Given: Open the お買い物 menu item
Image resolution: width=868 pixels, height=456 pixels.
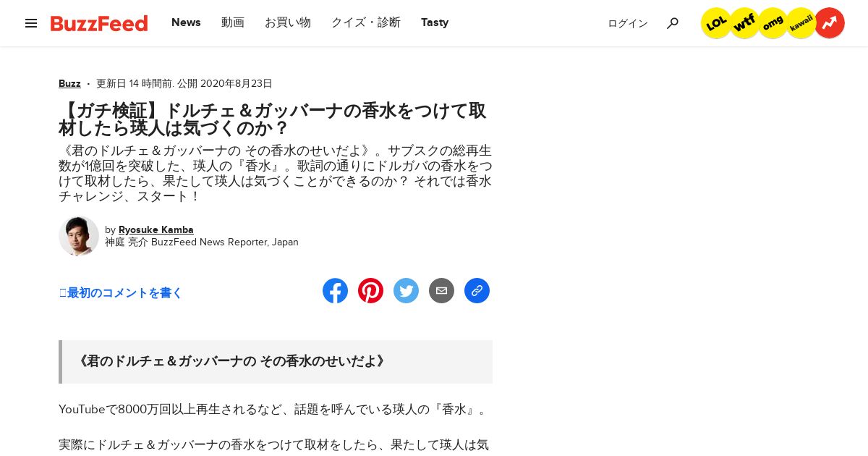Looking at the screenshot, I should point(288,22).
